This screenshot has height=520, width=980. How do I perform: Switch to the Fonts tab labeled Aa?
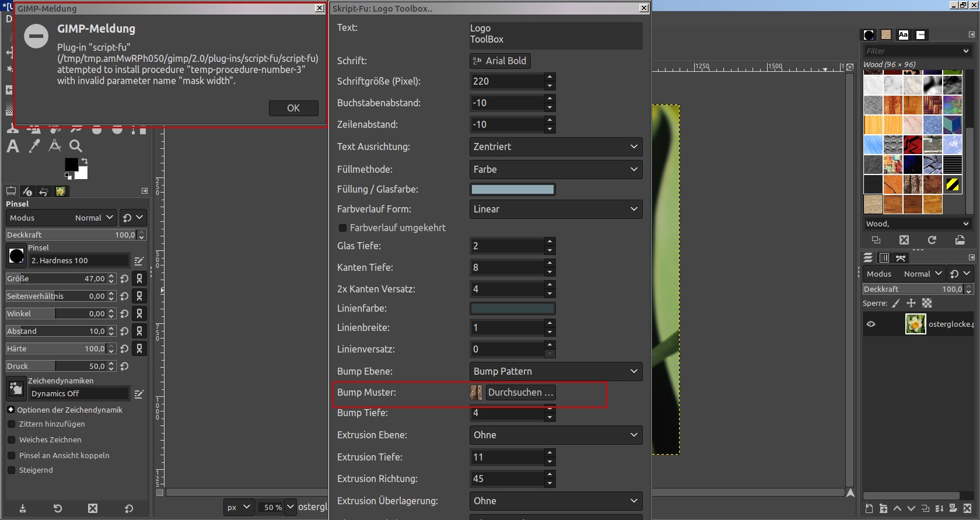click(903, 35)
